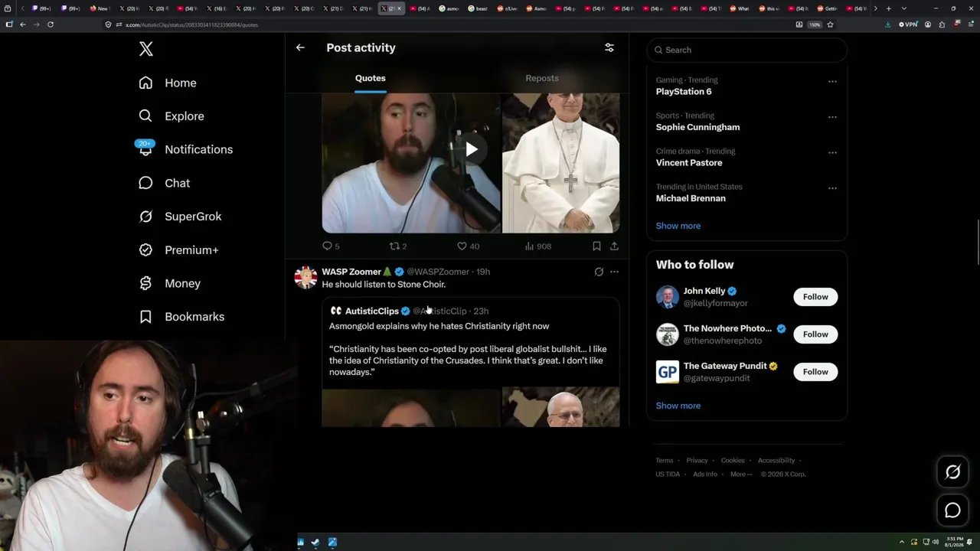Open SuperGrok in the sidebar
Screen dimensions: 980x551
(180, 217)
